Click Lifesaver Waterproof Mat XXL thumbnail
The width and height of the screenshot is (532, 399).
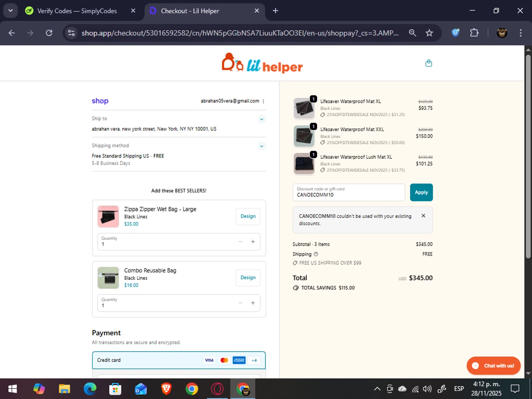coord(304,136)
